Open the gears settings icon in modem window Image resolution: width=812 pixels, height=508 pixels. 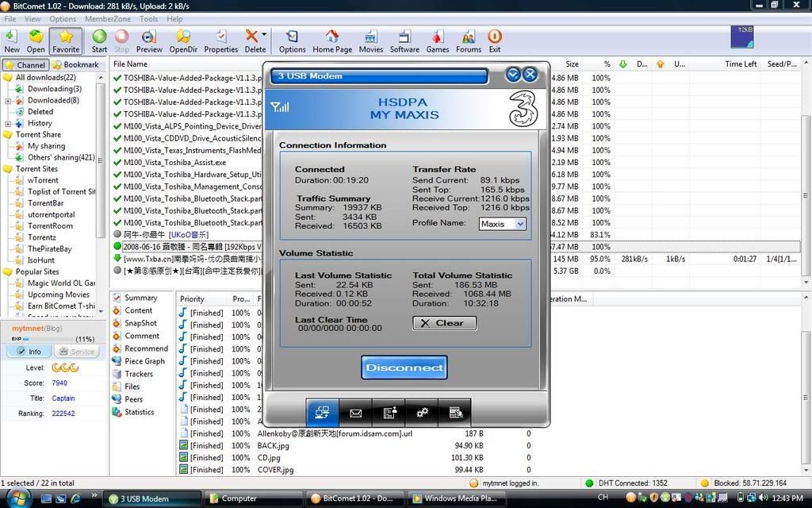pos(422,413)
